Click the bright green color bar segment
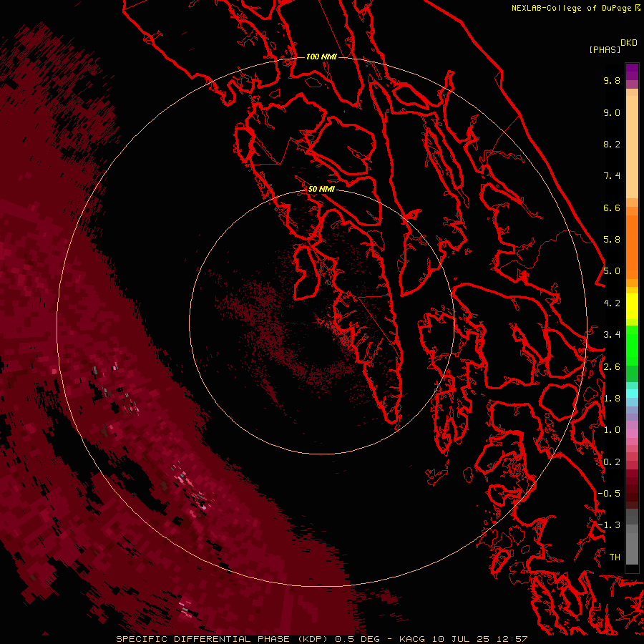Viewport: 644px width, 644px height. tap(632, 346)
